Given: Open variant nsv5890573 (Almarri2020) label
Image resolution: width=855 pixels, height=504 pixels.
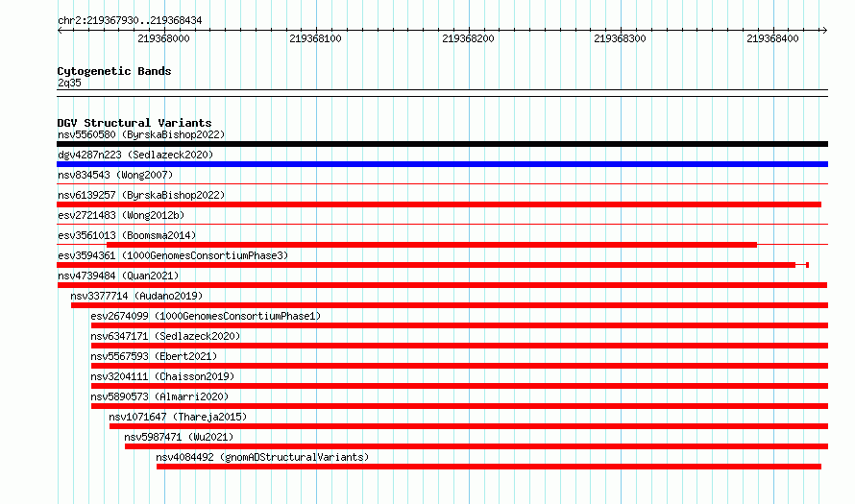Looking at the screenshot, I should click(x=159, y=396).
